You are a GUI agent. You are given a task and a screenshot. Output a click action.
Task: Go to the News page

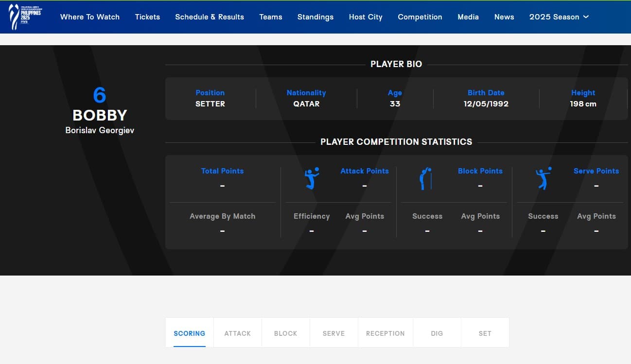504,17
